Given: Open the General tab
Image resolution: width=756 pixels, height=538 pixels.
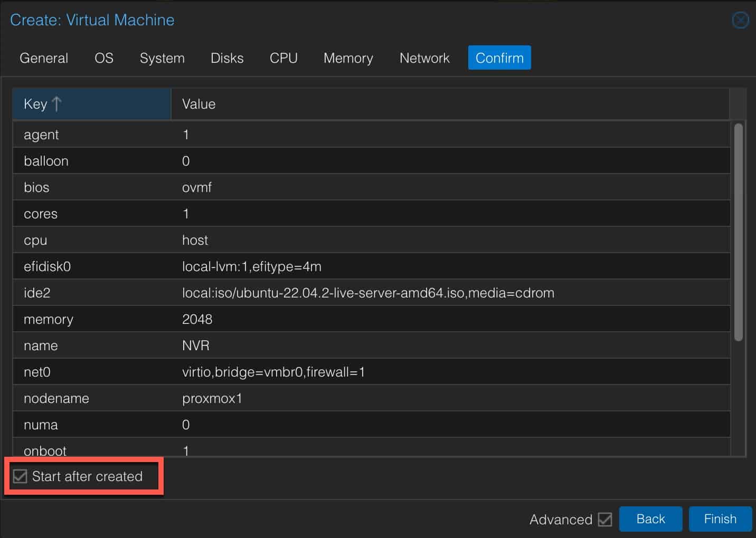Looking at the screenshot, I should pyautogui.click(x=44, y=58).
